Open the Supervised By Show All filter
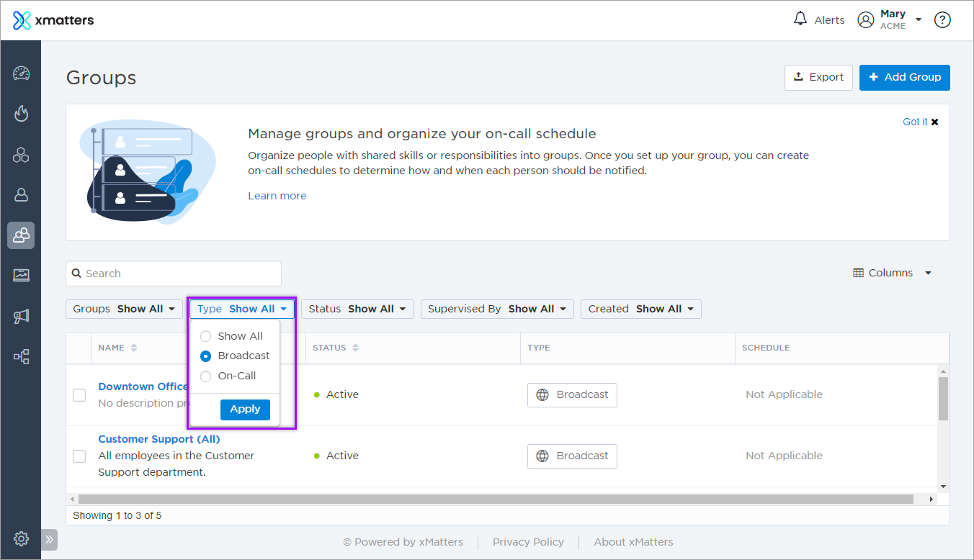974x560 pixels. point(498,309)
